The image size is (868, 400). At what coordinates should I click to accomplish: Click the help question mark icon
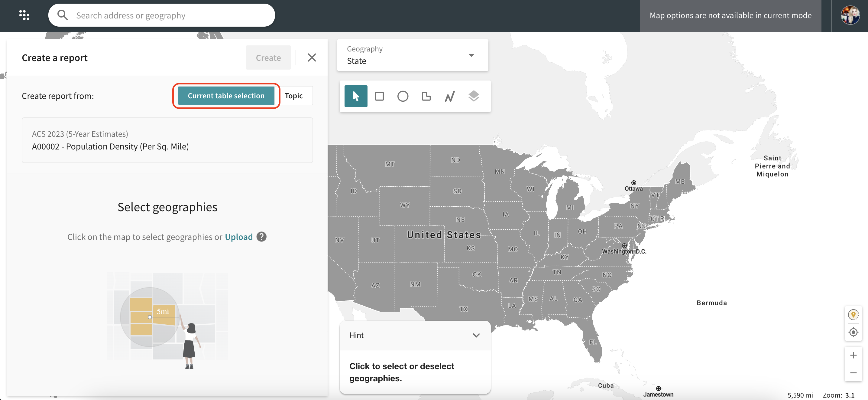coord(261,237)
